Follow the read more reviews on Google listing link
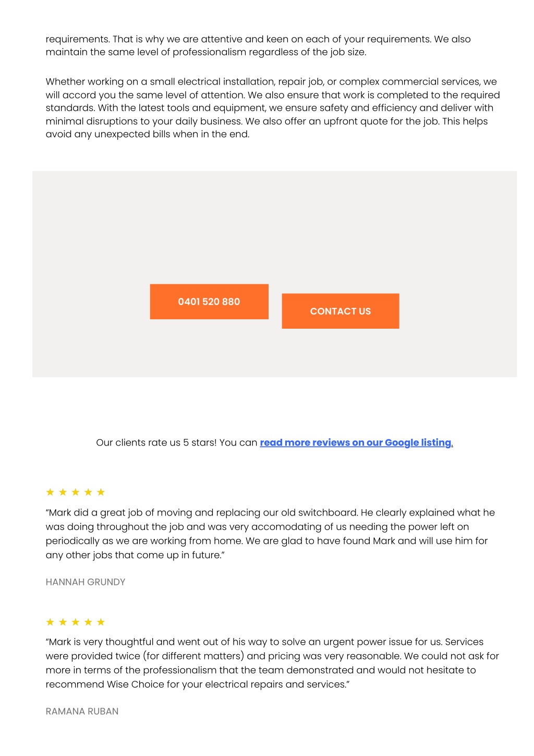 [x=356, y=442]
